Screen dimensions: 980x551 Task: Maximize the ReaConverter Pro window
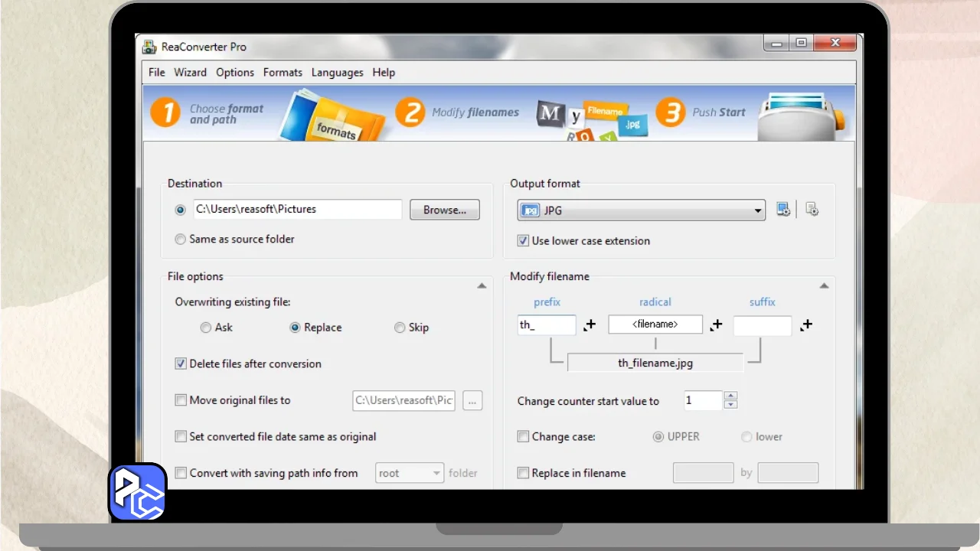(x=801, y=44)
